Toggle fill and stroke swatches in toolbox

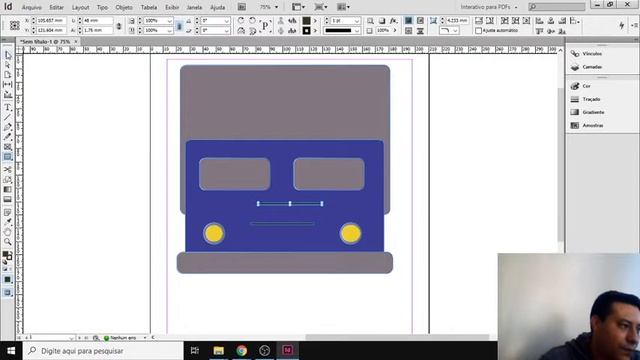(7, 256)
